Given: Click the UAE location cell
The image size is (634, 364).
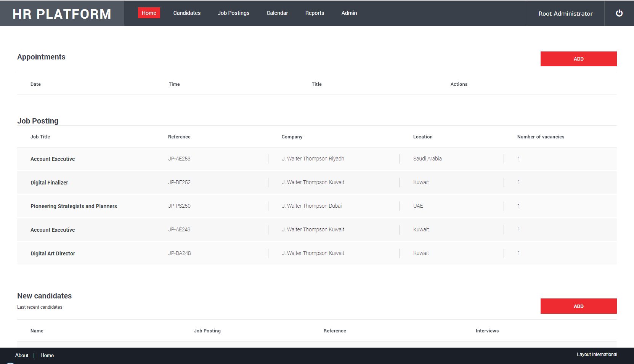Looking at the screenshot, I should point(418,206).
